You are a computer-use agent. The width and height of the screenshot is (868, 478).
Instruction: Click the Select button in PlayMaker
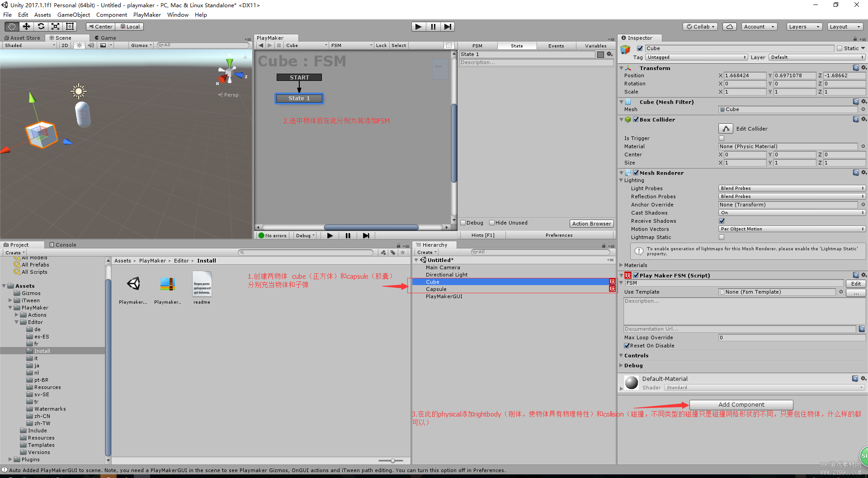(x=399, y=45)
